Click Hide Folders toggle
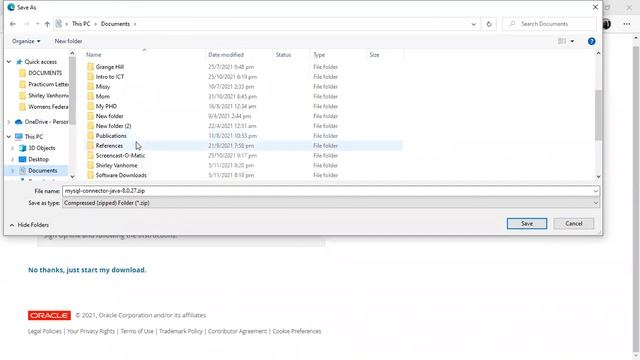The height and width of the screenshot is (360, 640). (x=29, y=225)
